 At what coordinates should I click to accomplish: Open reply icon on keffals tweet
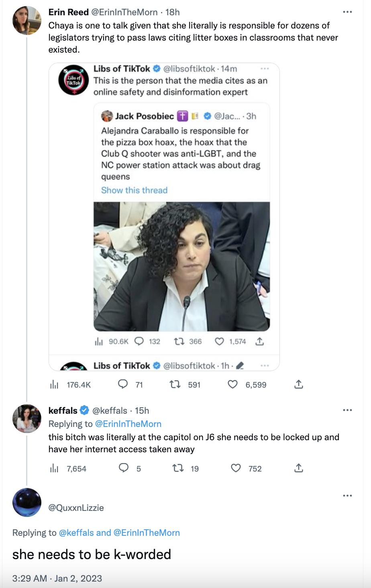(x=124, y=468)
